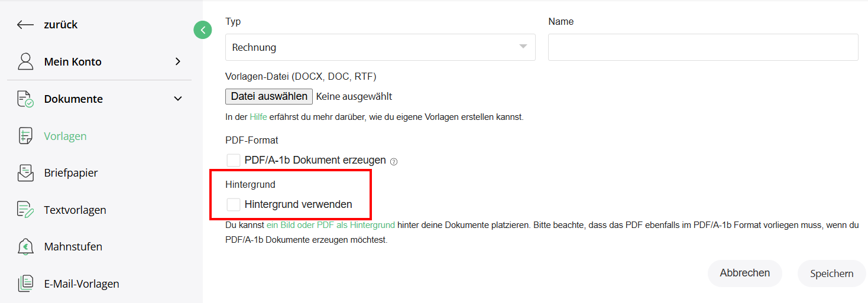
Task: Click the Textvorlagen pencil icon
Action: (25, 210)
